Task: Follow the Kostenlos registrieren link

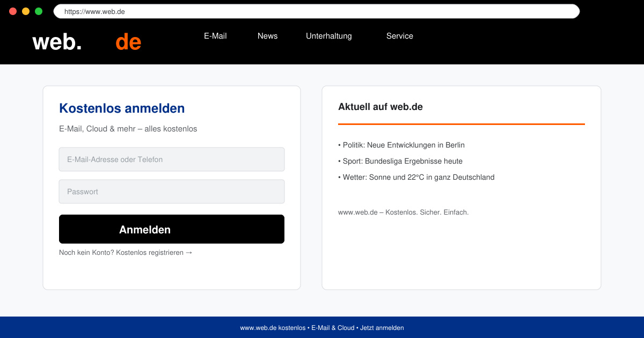Action: point(154,252)
